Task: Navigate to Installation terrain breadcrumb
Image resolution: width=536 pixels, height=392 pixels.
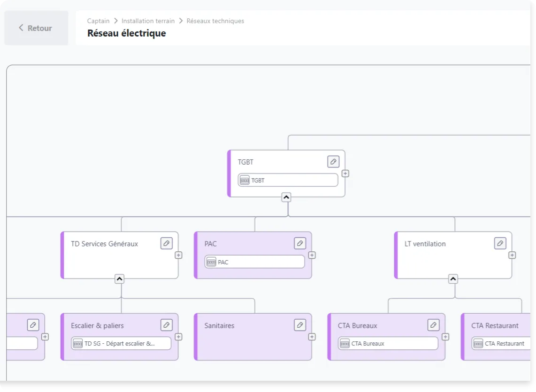Action: coord(148,21)
